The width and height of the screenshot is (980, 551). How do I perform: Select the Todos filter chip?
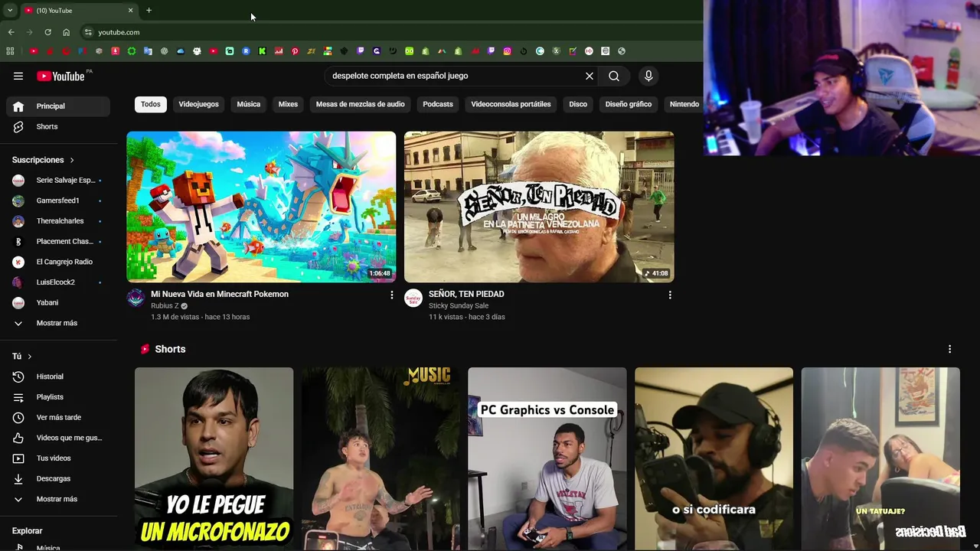[151, 104]
